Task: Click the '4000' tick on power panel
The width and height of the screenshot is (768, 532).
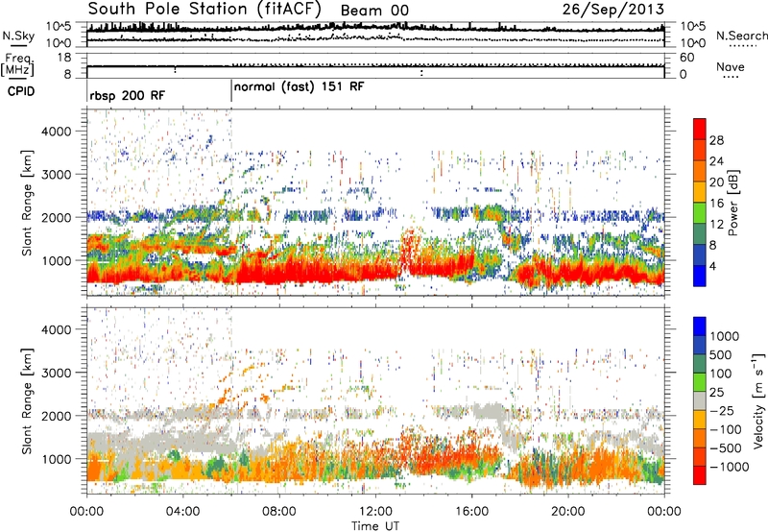Action: (x=57, y=132)
